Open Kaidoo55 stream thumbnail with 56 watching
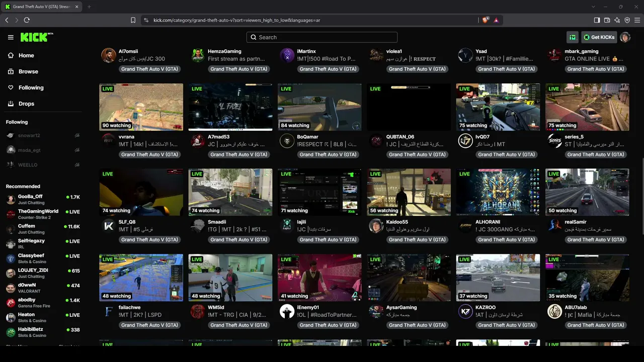 pos(409,192)
